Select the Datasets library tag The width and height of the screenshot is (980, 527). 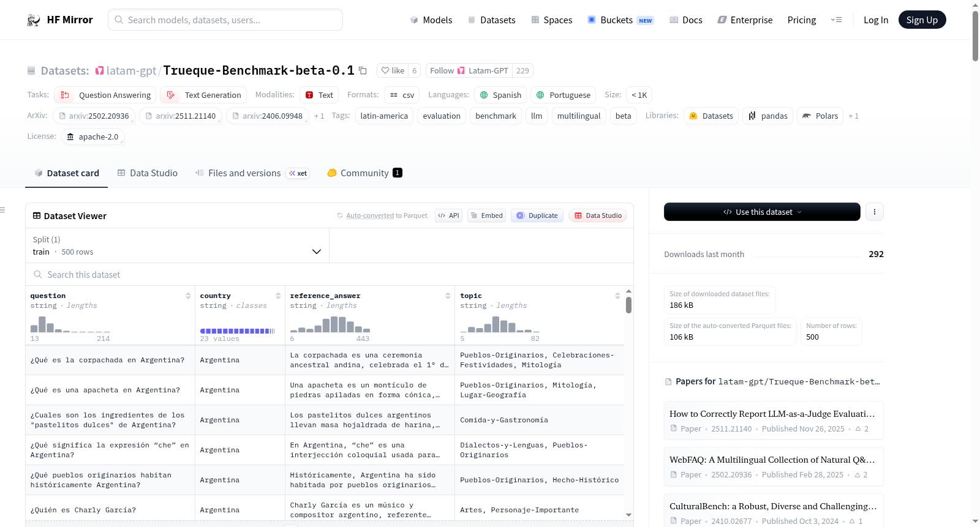pyautogui.click(x=710, y=116)
